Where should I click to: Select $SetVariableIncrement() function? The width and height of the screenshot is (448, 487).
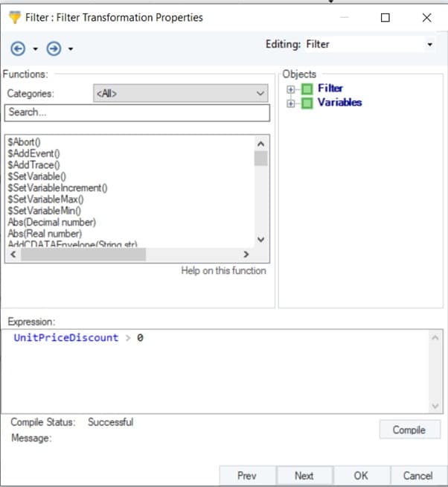tap(57, 188)
